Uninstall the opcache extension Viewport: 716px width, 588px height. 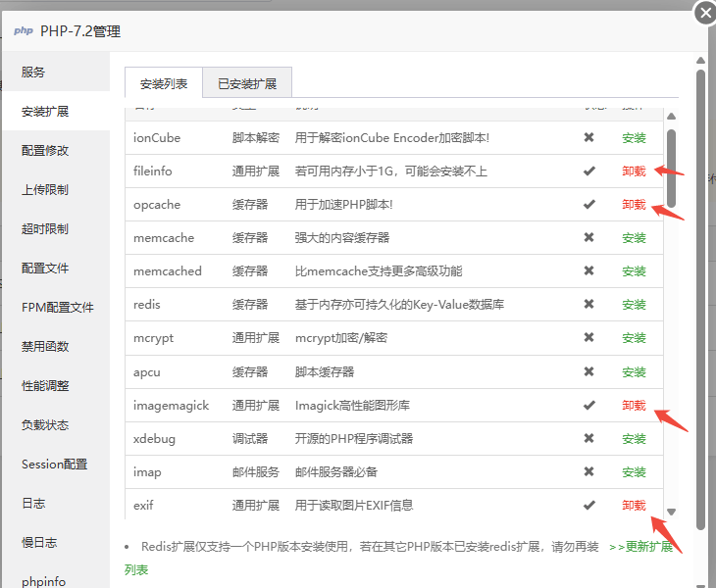pyautogui.click(x=634, y=205)
